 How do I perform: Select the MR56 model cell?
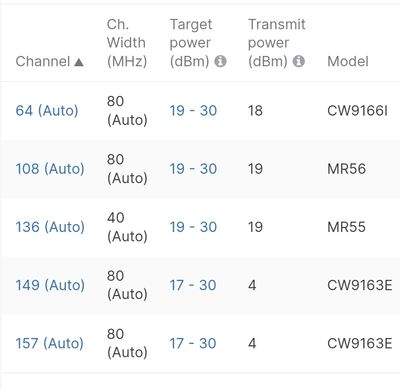[346, 169]
